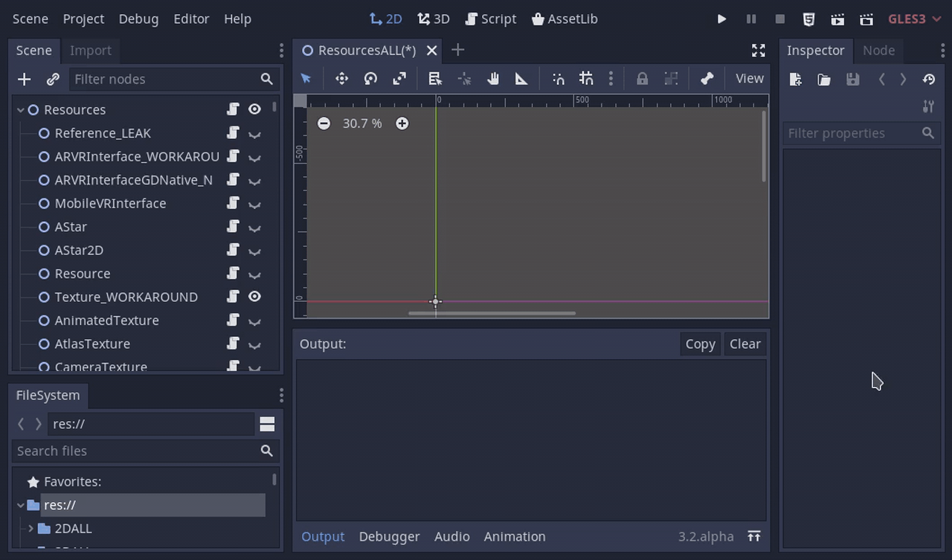Activate the Rotate mode tool

point(370,78)
